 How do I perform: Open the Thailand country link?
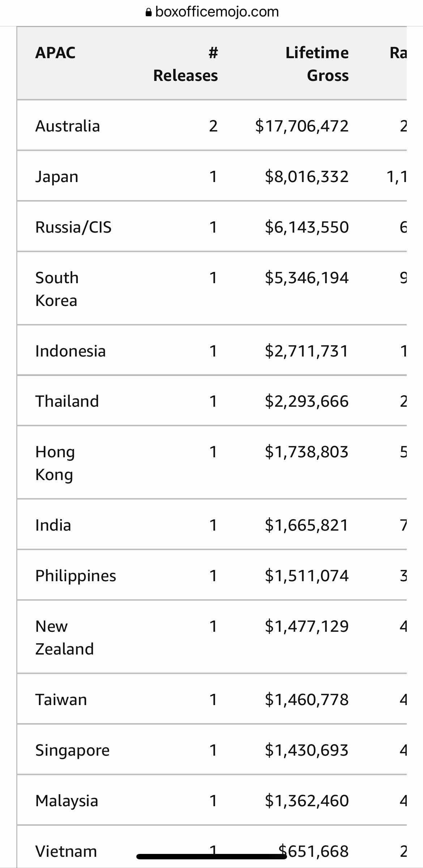pyautogui.click(x=67, y=401)
